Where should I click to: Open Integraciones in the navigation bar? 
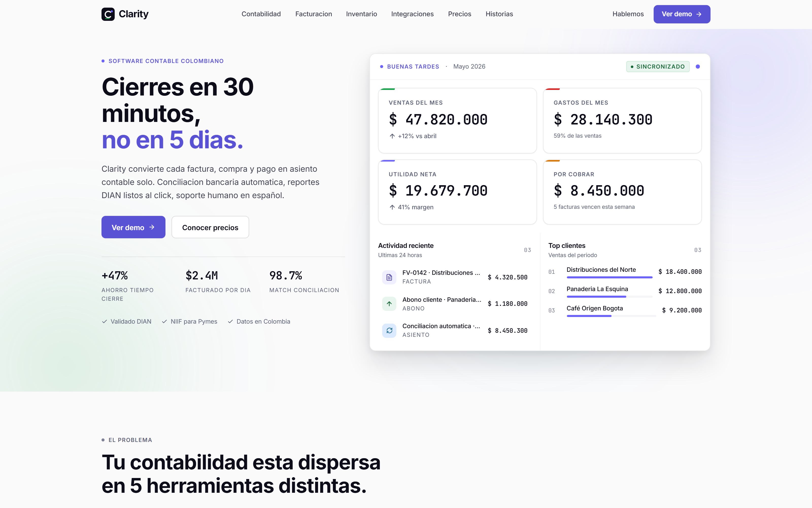tap(412, 14)
